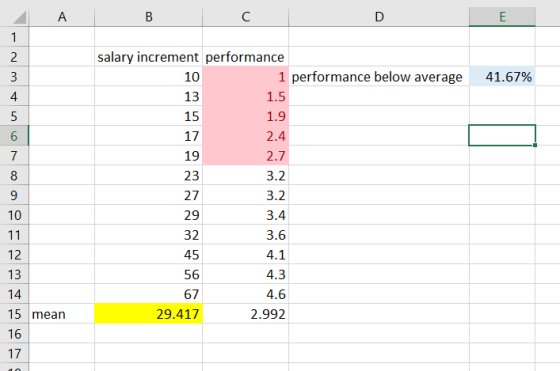Select row 2 header
The height and width of the screenshot is (371, 560).
point(14,57)
